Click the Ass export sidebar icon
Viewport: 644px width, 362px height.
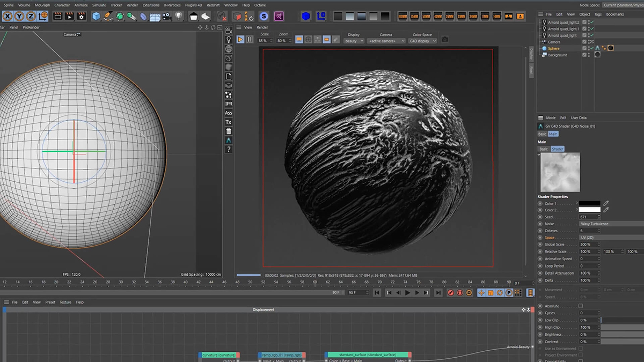click(229, 113)
